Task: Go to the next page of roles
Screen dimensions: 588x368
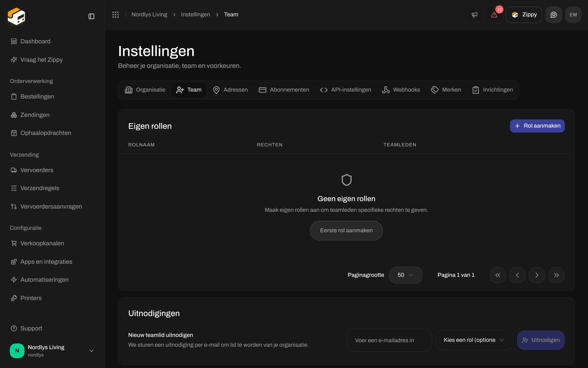Action: [537, 275]
